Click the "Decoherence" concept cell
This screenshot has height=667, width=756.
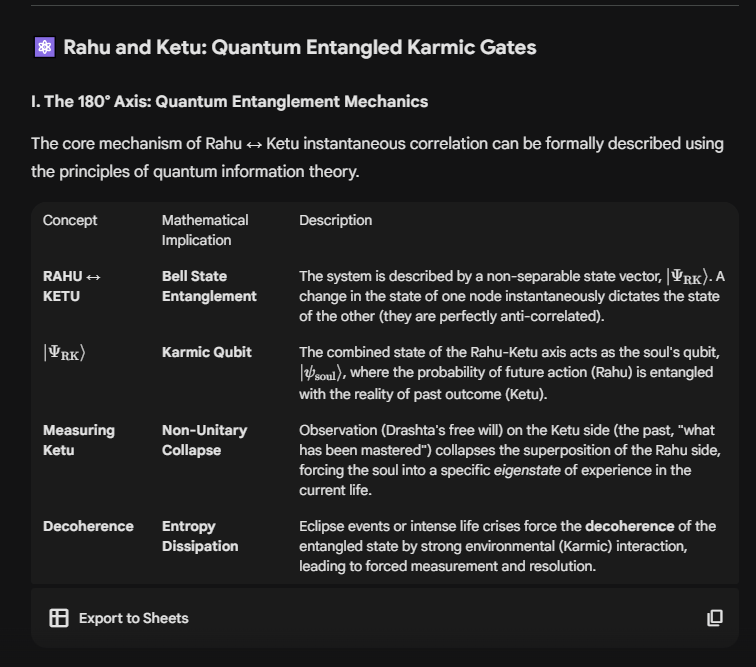coord(88,526)
